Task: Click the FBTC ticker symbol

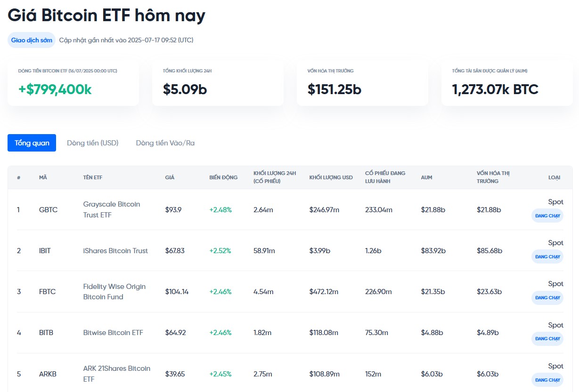Action: (x=47, y=291)
